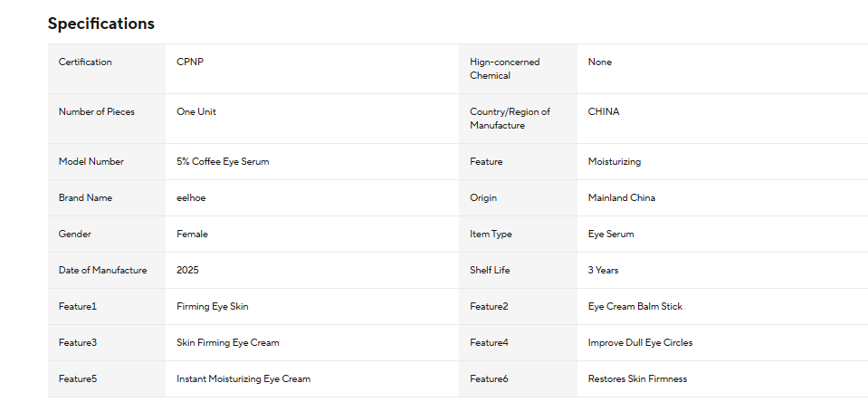Click the Number of Pieces label
The image size is (868, 402).
point(96,111)
